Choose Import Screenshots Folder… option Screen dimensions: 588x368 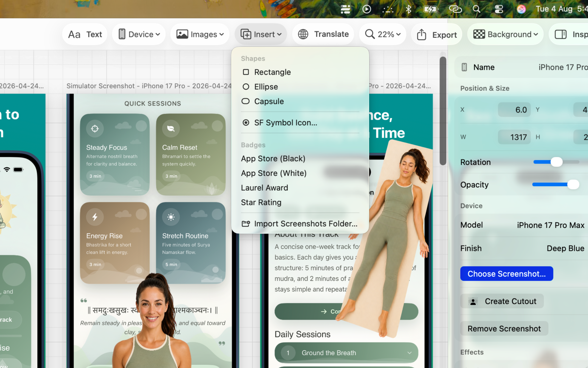[x=300, y=224]
